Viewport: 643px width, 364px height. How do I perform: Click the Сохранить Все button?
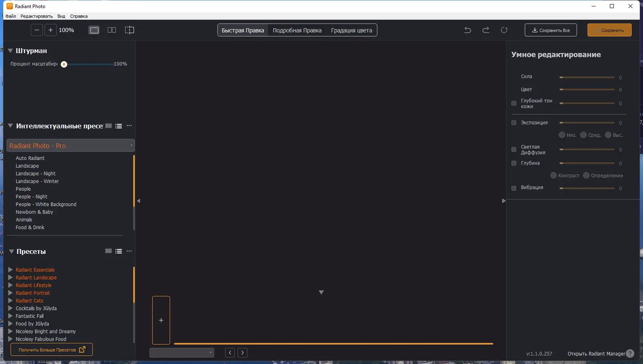(551, 30)
